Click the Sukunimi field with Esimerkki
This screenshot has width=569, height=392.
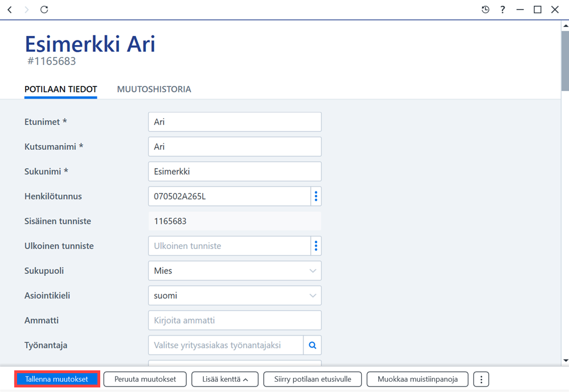pos(235,171)
